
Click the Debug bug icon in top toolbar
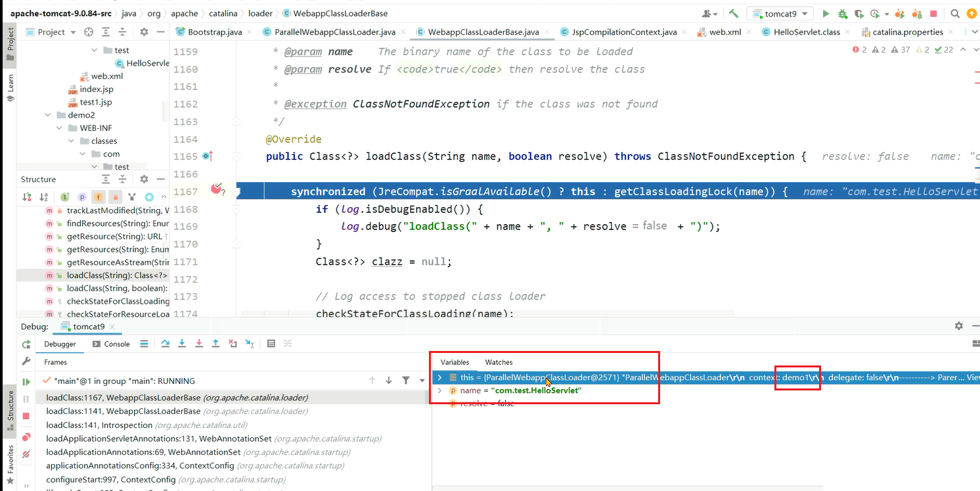843,14
